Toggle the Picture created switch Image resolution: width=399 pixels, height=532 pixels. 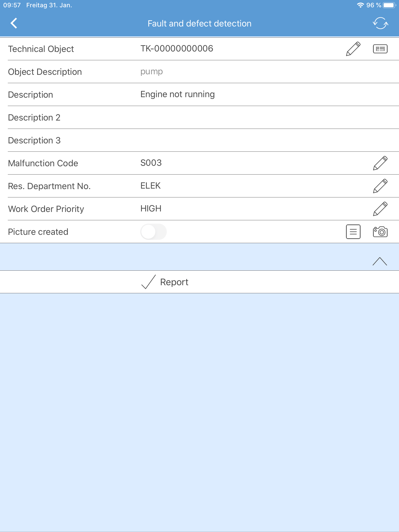coord(154,232)
